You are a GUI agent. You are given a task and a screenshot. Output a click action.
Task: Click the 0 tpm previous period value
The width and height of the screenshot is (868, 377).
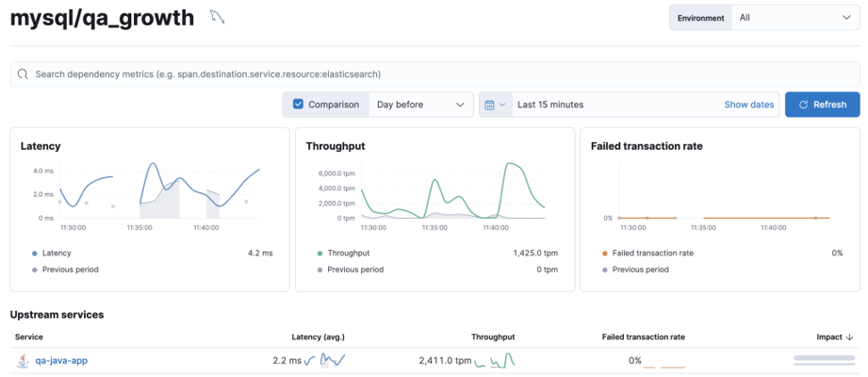tap(547, 270)
